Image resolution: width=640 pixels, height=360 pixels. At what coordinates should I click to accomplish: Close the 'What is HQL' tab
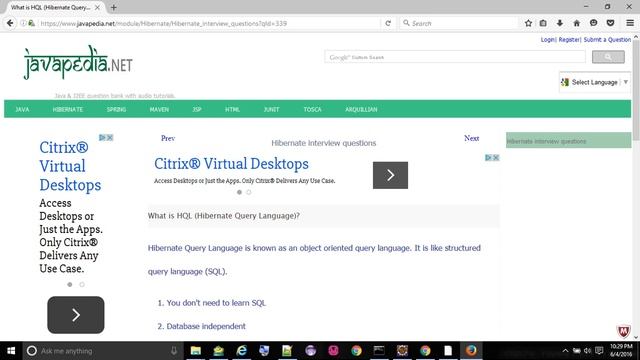97,7
